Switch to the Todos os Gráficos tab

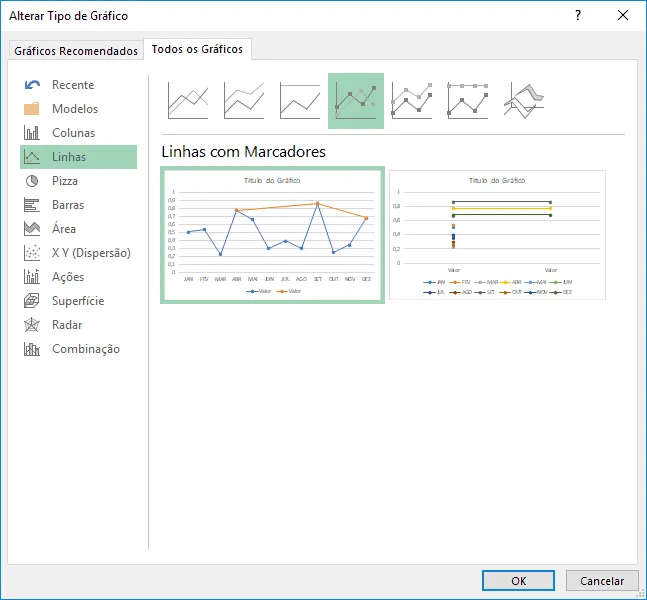coord(197,49)
